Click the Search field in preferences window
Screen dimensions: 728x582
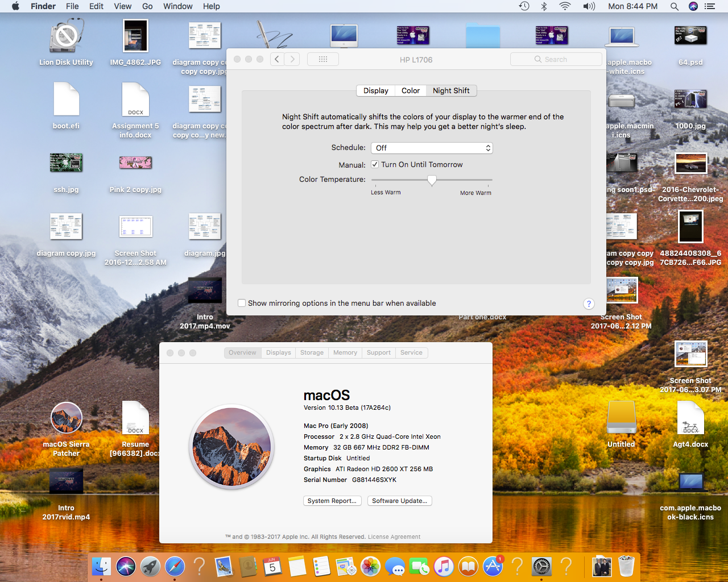tap(556, 59)
